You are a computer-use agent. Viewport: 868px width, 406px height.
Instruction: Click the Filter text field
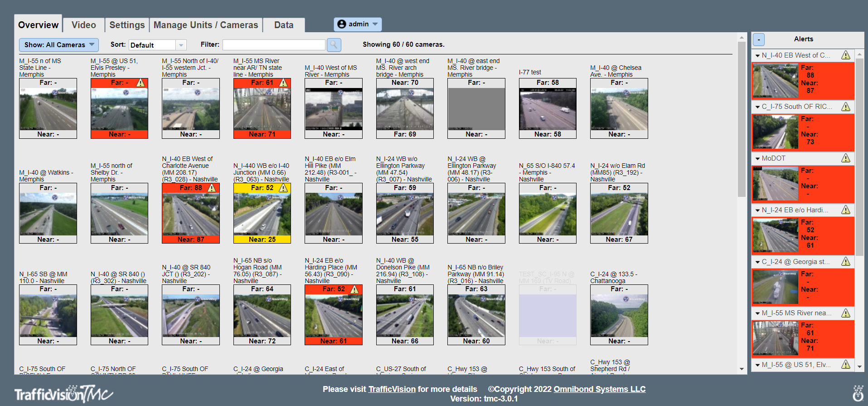[x=274, y=44]
